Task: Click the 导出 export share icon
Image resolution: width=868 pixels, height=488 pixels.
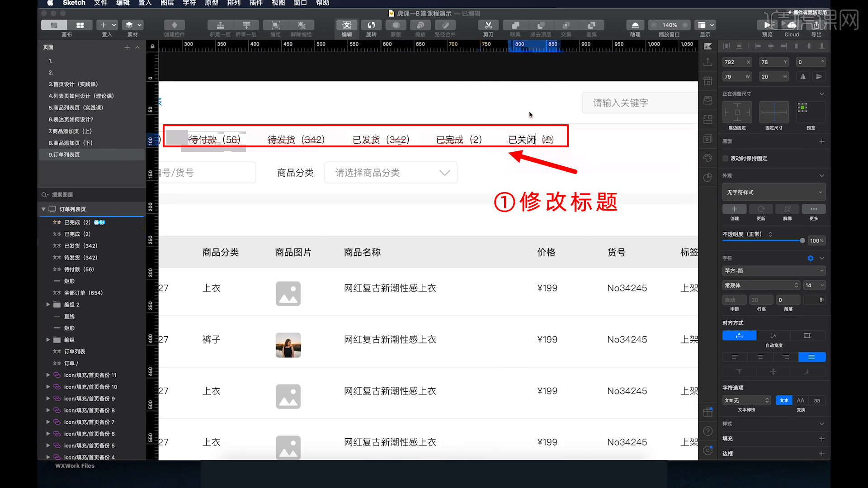Action: pyautogui.click(x=816, y=25)
